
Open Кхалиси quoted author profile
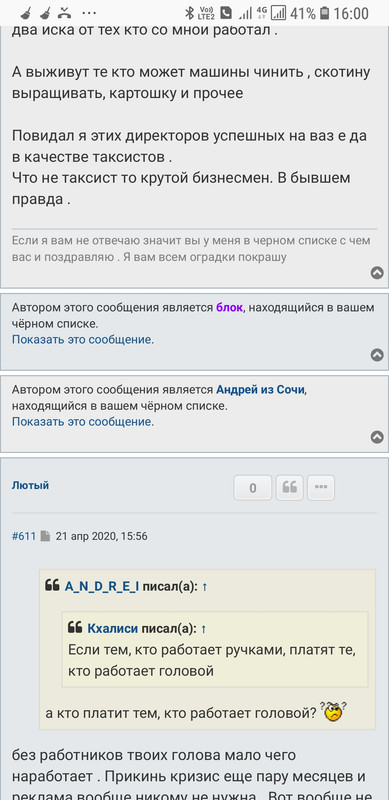(113, 629)
